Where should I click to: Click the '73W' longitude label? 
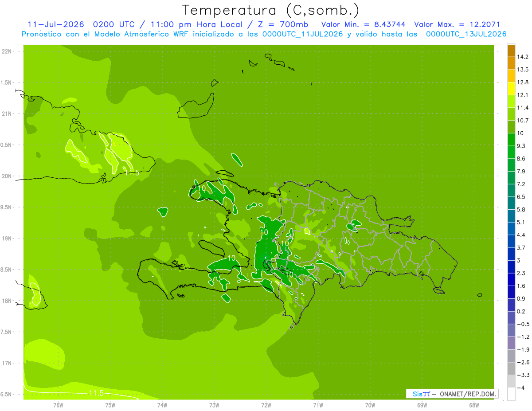tap(214, 405)
